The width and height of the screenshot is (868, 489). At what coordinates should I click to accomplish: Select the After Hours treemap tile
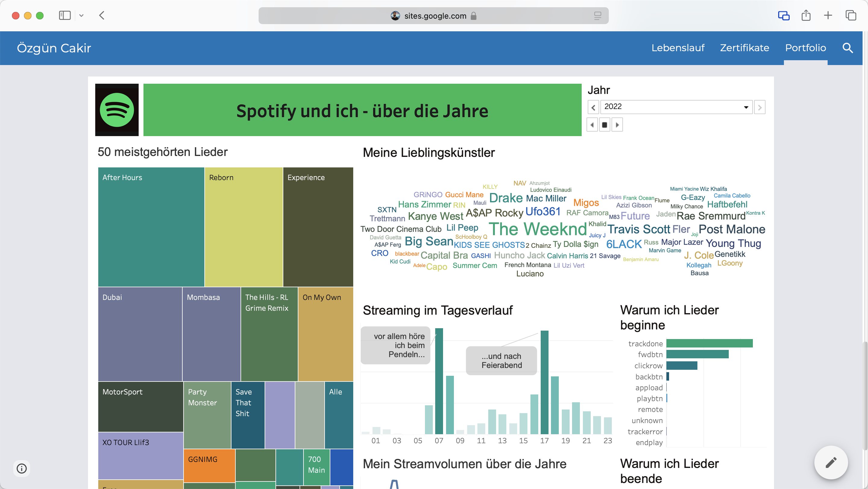point(151,227)
